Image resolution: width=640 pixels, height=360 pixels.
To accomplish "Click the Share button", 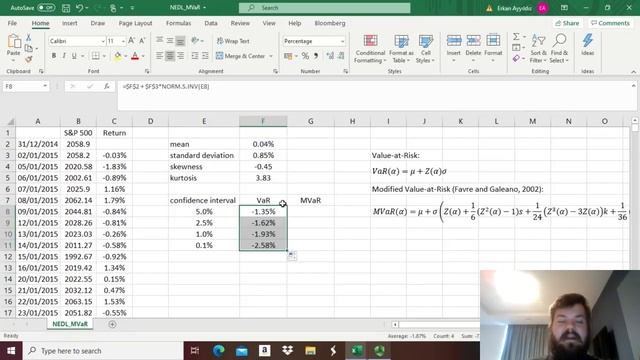I will 567,23.
